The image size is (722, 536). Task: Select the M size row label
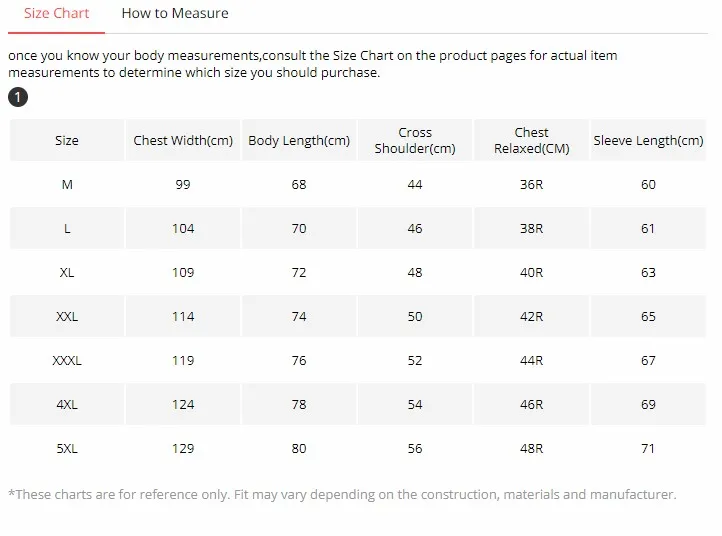(x=67, y=185)
